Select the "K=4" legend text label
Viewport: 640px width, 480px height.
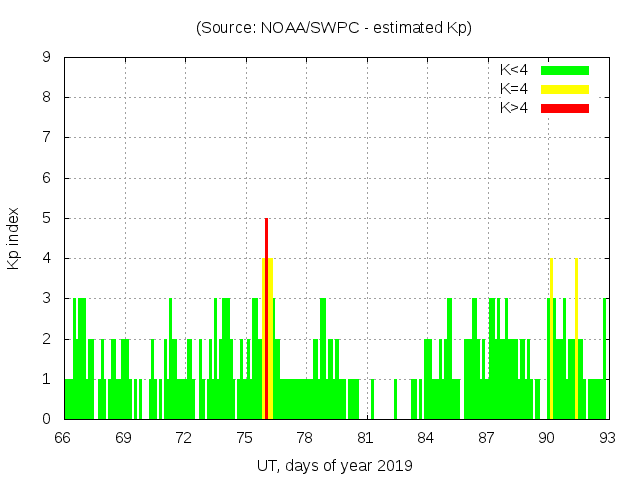click(x=514, y=89)
